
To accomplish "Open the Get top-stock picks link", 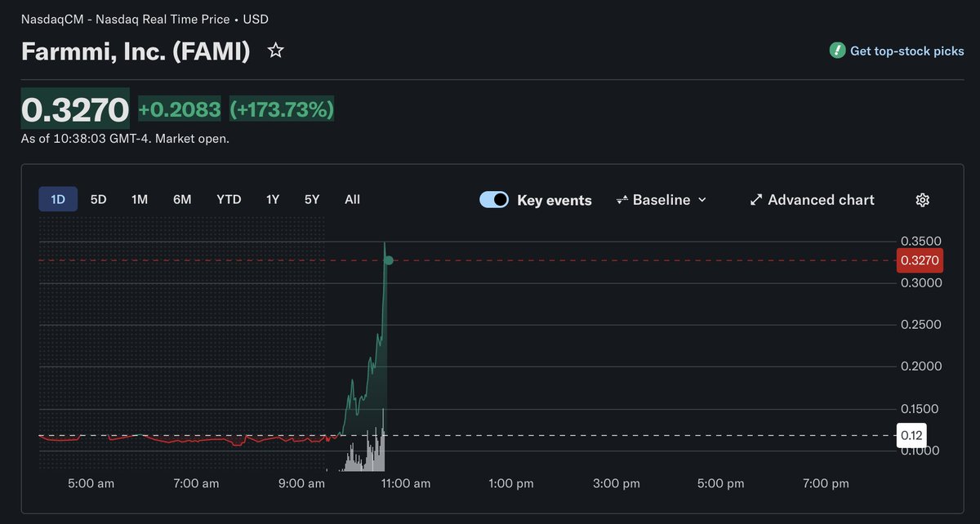I will click(897, 51).
